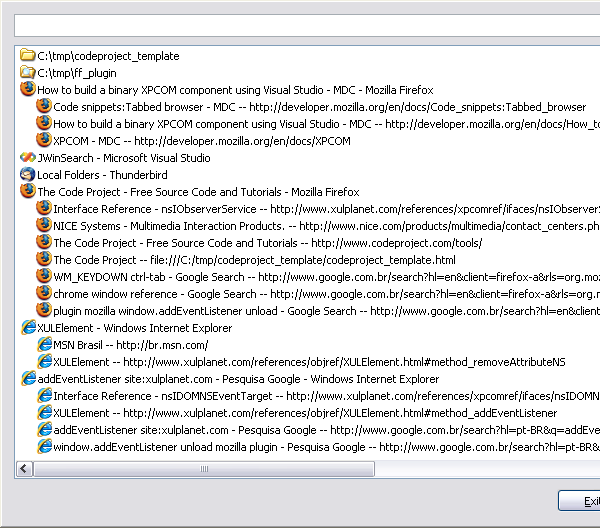Viewport: 600px width, 528px height.
Task: Pick Interface Reference - nsIDOMNSEventTarget tab
Action: pos(326,396)
